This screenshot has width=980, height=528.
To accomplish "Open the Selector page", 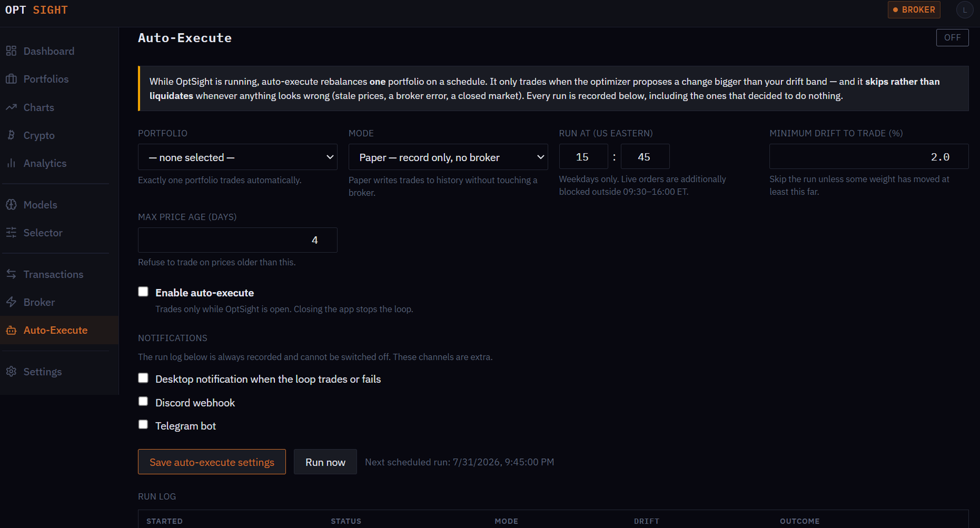I will tap(59, 233).
